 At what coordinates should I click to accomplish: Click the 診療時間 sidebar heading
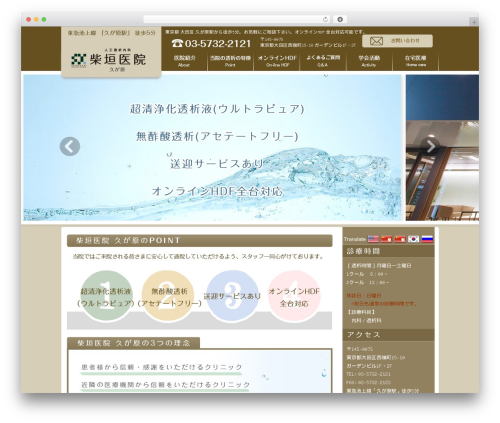(388, 251)
